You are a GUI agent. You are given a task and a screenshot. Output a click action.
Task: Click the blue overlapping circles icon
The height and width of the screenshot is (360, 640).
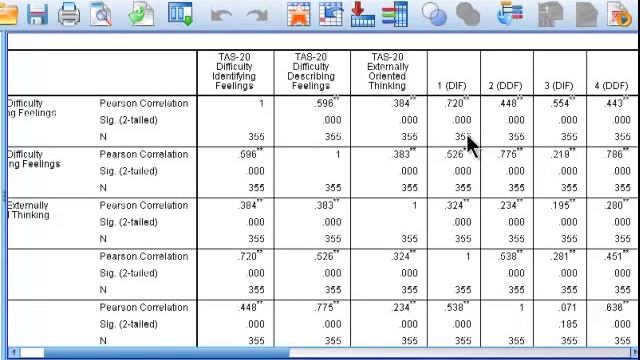[434, 14]
